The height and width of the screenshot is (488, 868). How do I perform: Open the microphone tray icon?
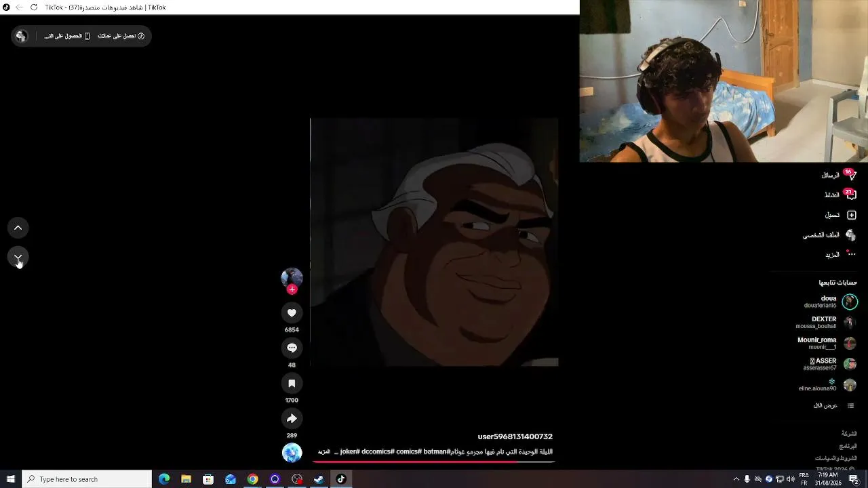click(x=747, y=479)
